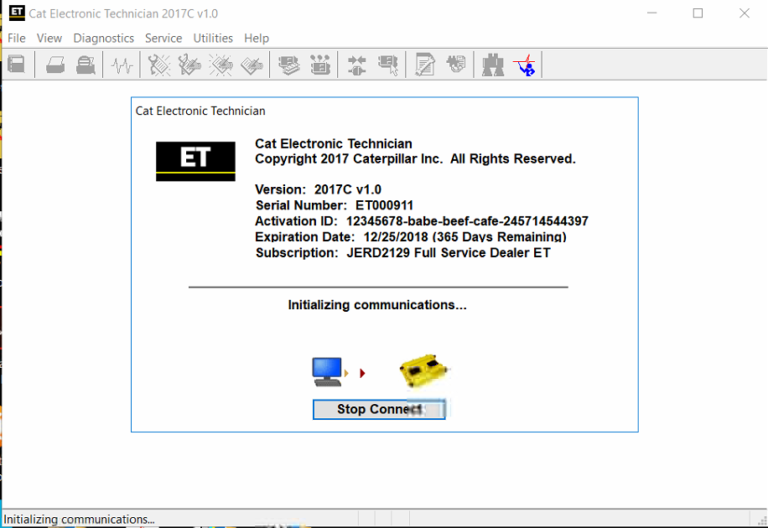Click the Stop Connect button
768x528 pixels.
click(x=379, y=409)
